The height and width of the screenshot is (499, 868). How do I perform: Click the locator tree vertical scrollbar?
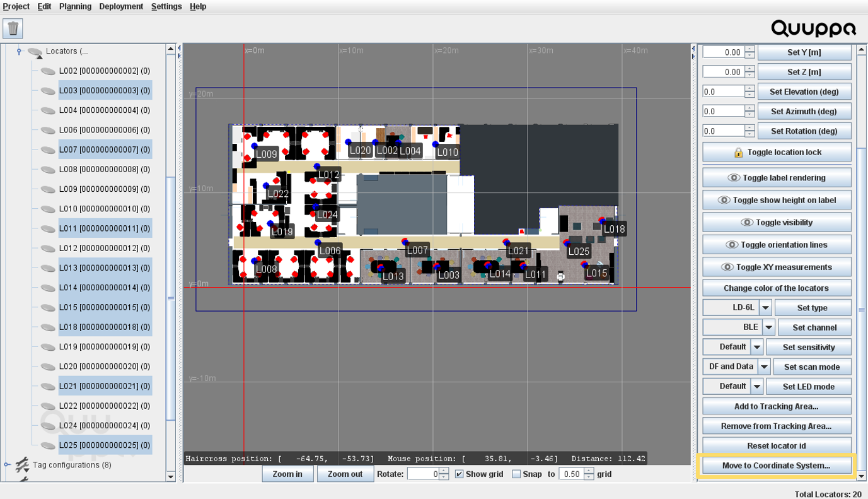(x=171, y=298)
